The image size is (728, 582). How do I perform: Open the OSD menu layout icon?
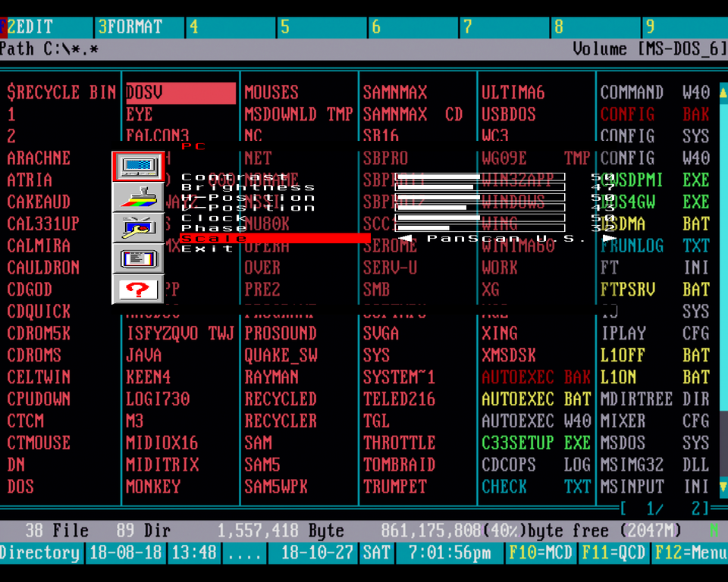(x=138, y=258)
